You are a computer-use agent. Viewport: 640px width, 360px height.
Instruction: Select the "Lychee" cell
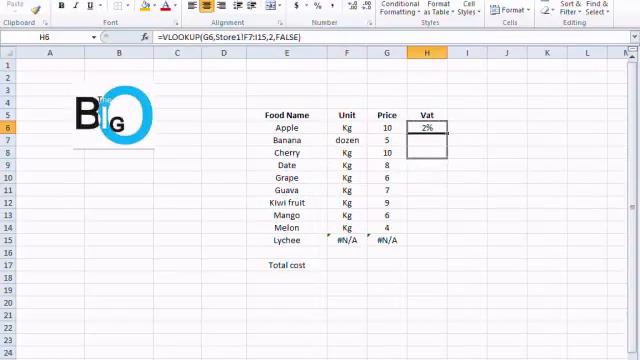[287, 240]
